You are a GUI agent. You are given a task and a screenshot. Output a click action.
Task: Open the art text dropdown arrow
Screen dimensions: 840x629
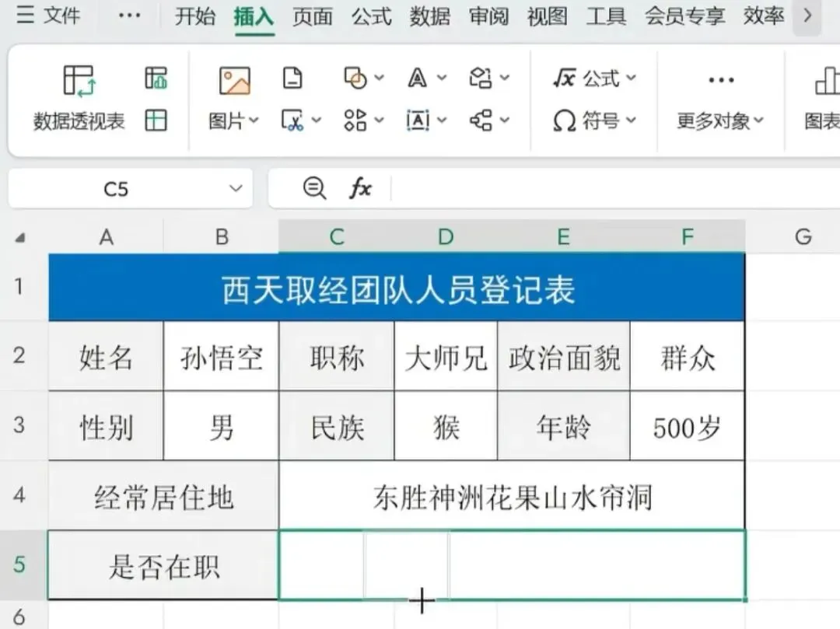tap(442, 78)
